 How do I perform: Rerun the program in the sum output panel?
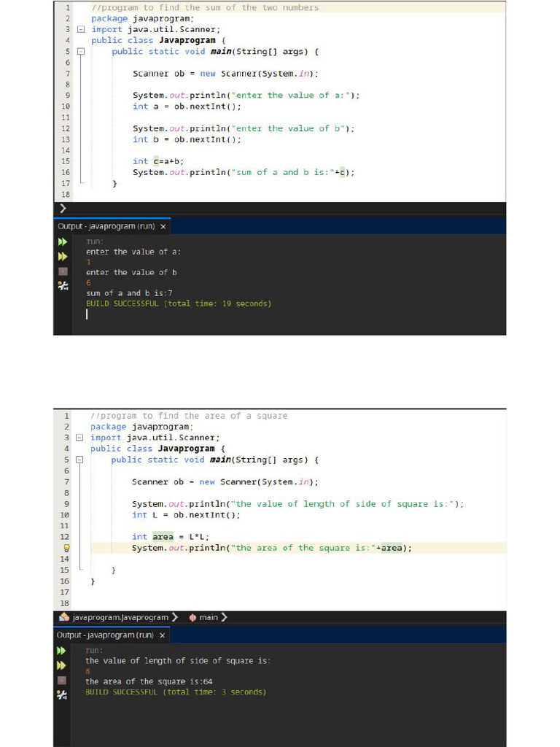(62, 241)
